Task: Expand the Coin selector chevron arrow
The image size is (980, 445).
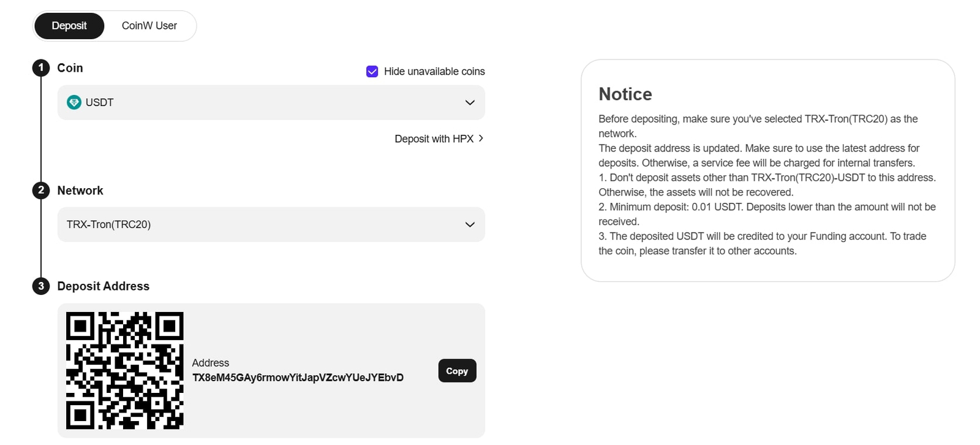Action: pyautogui.click(x=470, y=102)
